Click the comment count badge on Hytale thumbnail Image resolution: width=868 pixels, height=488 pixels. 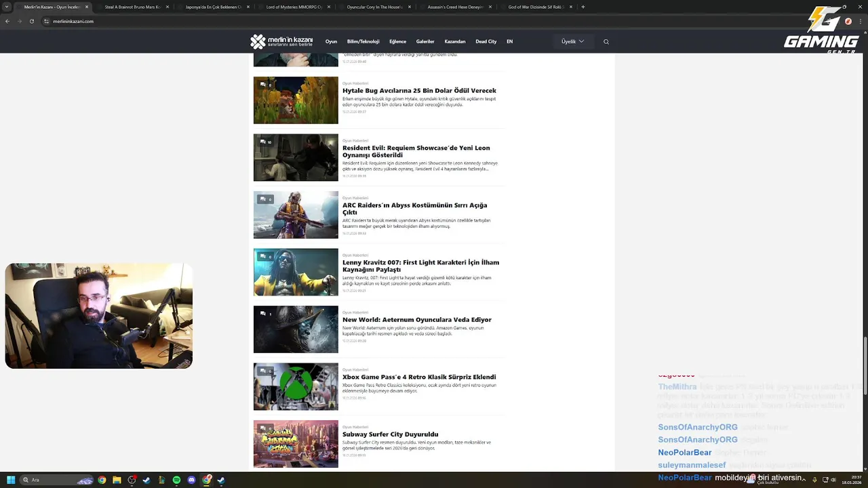(266, 85)
